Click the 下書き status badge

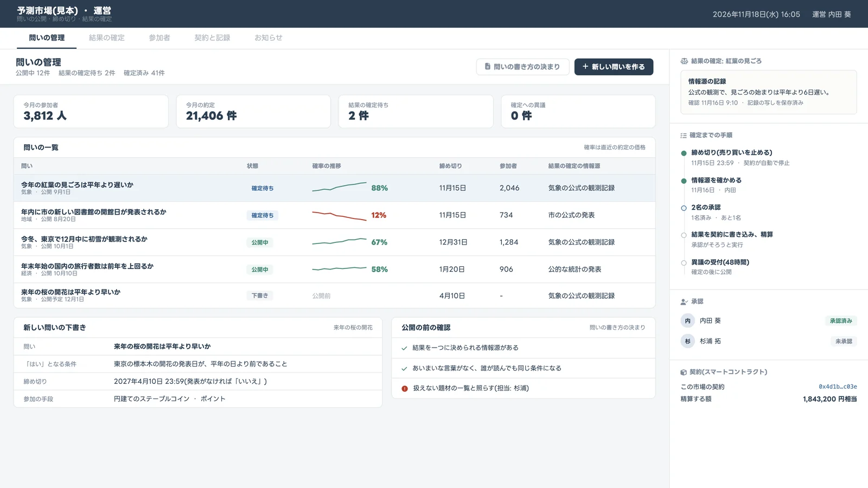(260, 296)
